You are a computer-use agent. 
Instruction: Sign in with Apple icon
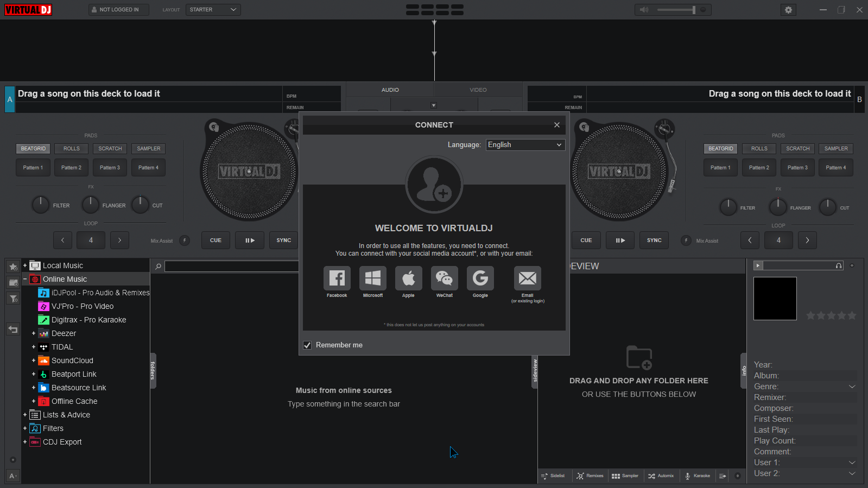tap(409, 278)
